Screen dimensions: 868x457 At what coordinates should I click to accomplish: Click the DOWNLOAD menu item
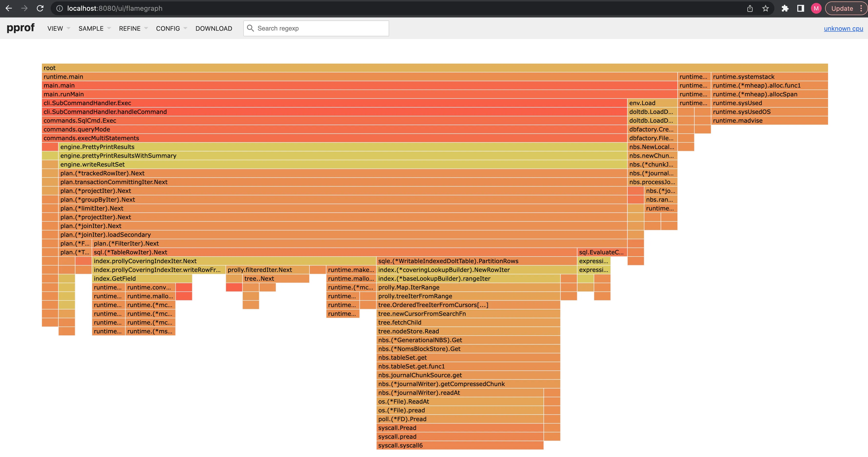(214, 28)
